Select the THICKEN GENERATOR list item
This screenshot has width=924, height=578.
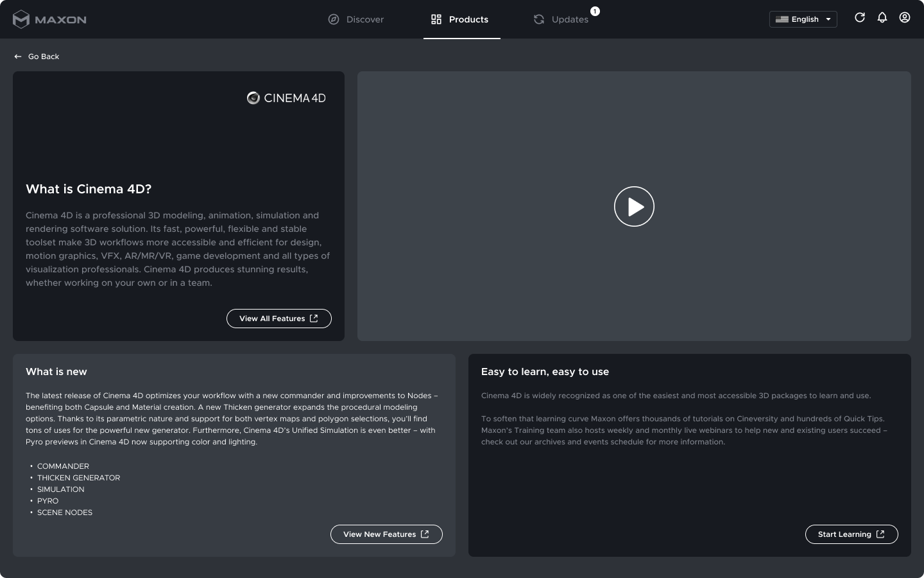78,478
